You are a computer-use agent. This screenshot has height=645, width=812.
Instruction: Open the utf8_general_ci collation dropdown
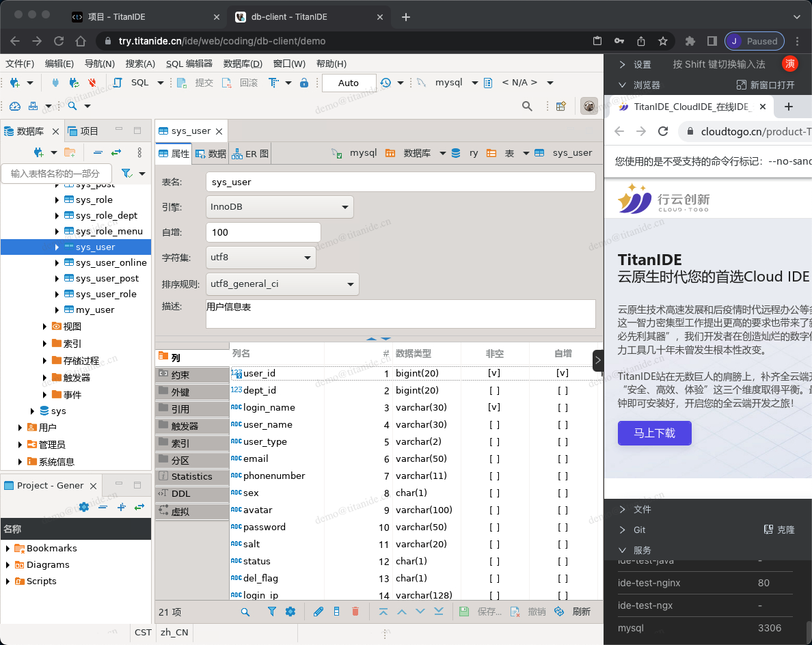click(x=282, y=284)
